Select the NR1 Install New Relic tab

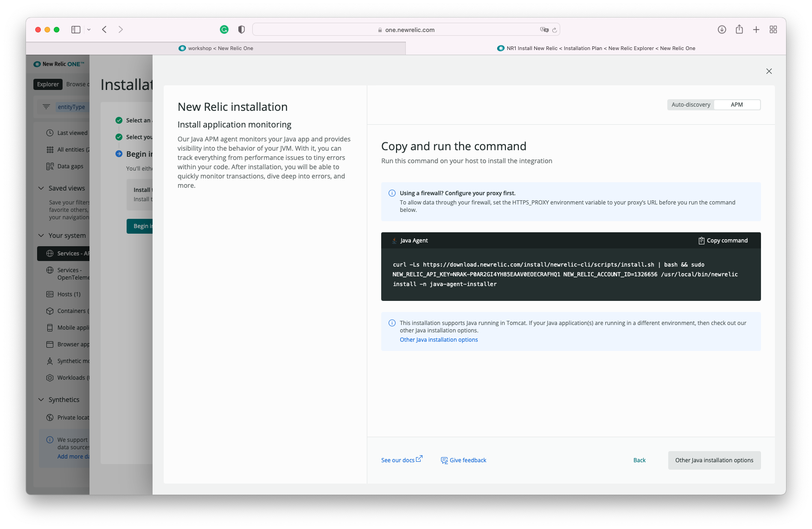(596, 48)
